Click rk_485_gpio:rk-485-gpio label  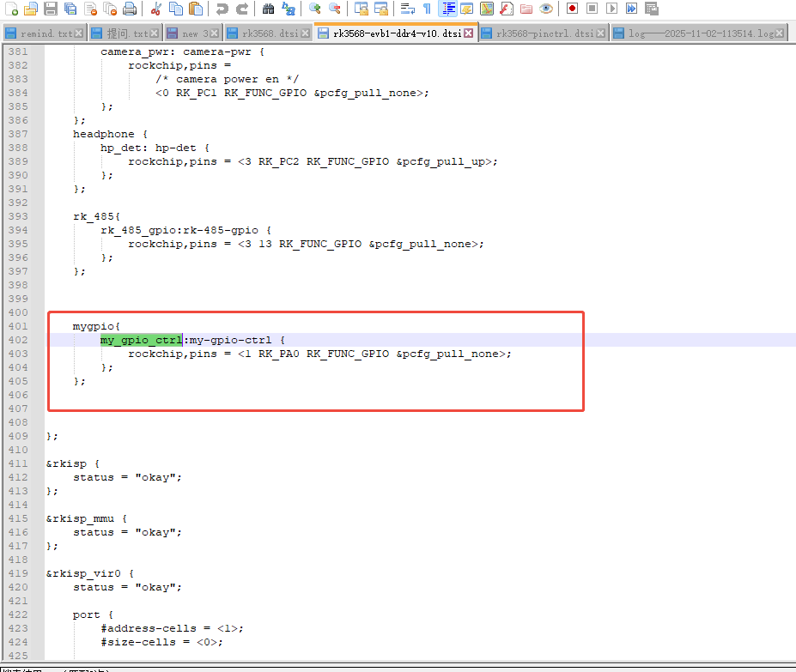[179, 230]
